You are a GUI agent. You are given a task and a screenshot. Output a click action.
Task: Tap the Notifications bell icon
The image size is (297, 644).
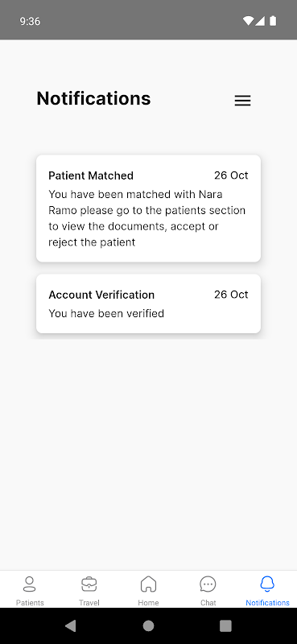267,584
